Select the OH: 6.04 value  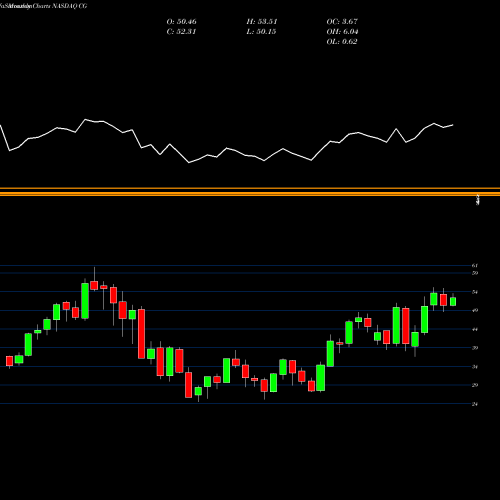pyautogui.click(x=342, y=32)
